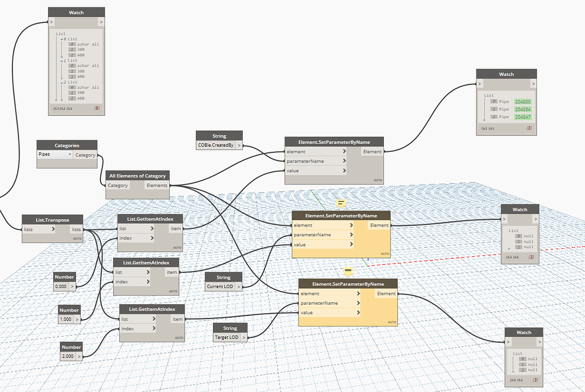Click the COBie.CreatedBy string output port
Viewport: 585px width, 392px height.
(239, 146)
